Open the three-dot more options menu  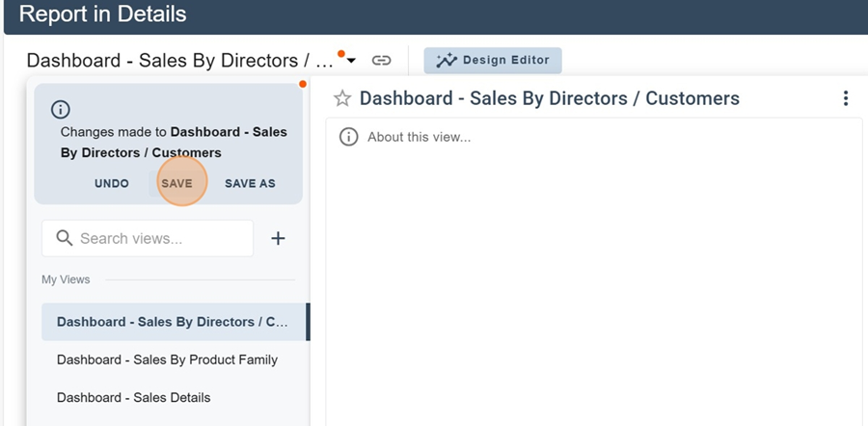tap(846, 98)
